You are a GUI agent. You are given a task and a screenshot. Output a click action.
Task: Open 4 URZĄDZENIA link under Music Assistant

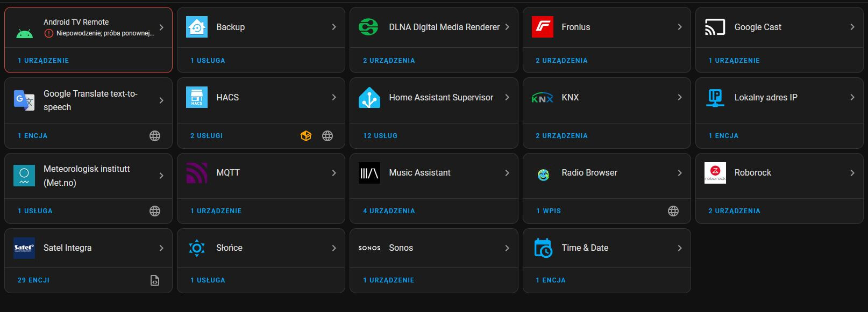coord(389,211)
